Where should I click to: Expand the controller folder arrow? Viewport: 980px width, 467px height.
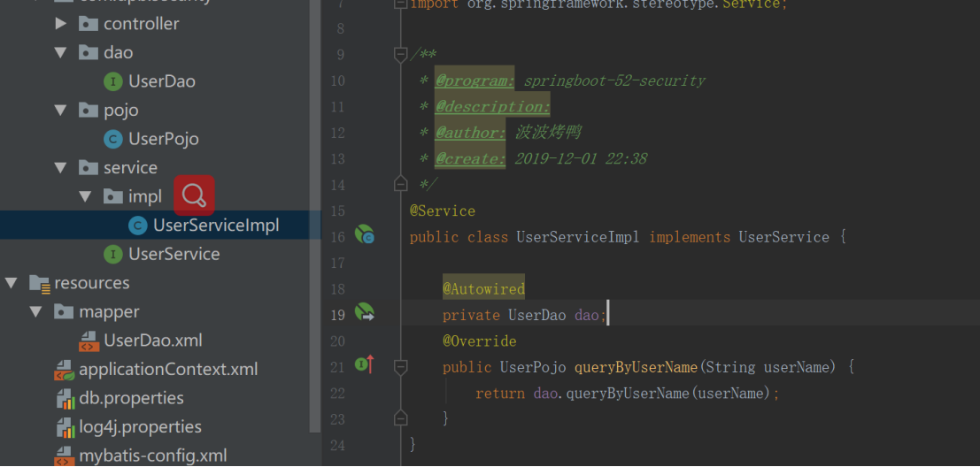[60, 24]
